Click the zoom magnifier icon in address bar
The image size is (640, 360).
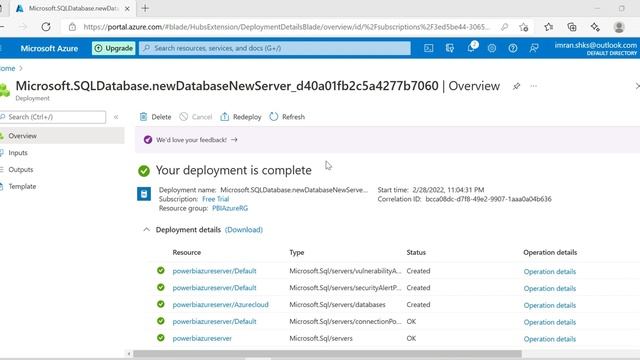pos(505,27)
